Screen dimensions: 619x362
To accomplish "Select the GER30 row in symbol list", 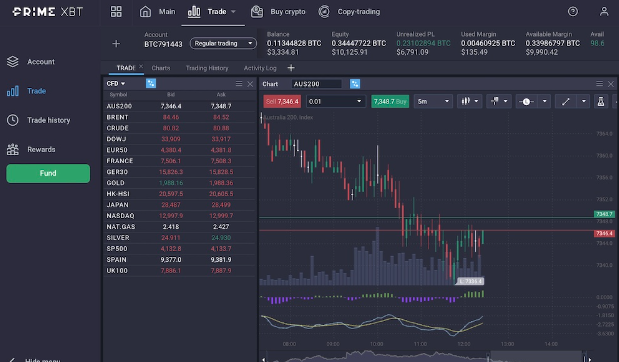I will (180, 172).
